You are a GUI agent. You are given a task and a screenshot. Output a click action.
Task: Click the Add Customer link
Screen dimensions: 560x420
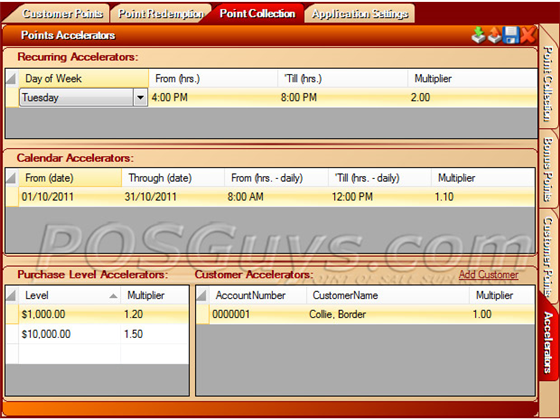point(488,275)
